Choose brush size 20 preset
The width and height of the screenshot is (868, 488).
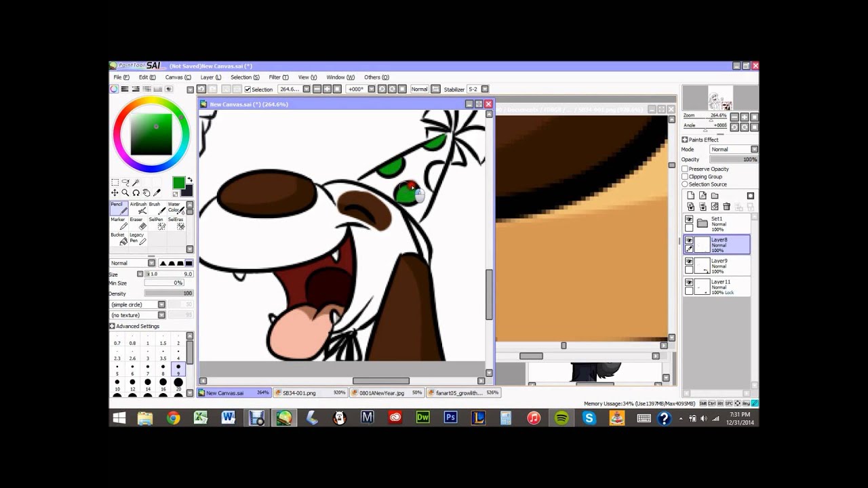coord(178,386)
